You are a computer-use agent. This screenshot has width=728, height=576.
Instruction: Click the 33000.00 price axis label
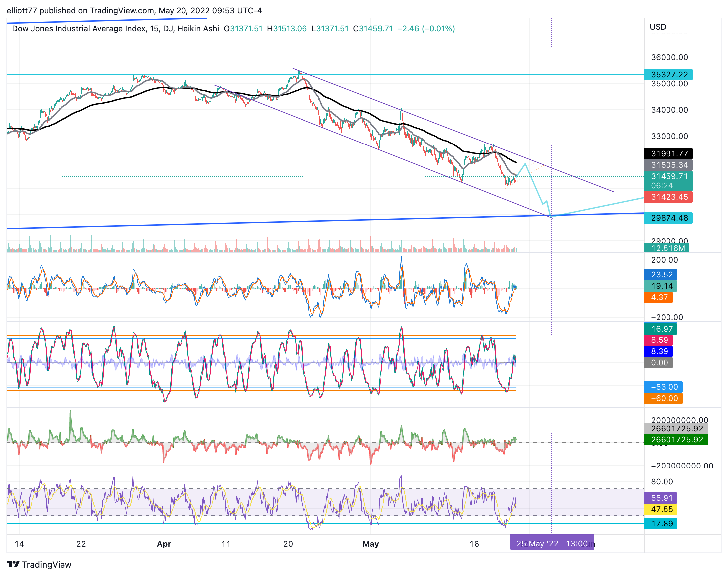pyautogui.click(x=669, y=136)
